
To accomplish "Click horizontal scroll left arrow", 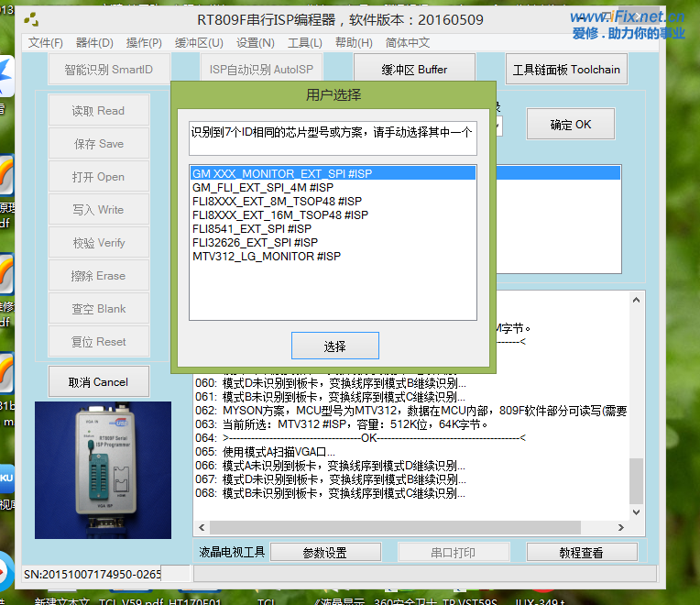I will [202, 527].
